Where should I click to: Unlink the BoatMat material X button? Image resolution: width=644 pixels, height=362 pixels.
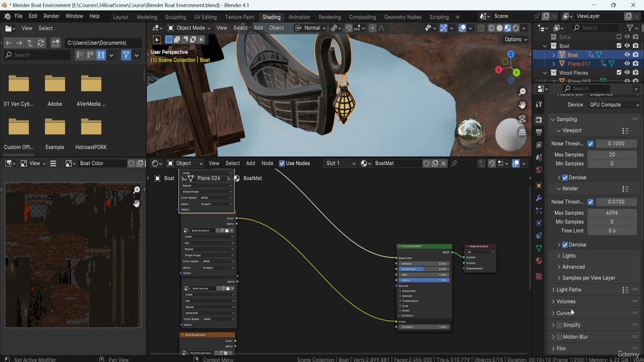443,163
